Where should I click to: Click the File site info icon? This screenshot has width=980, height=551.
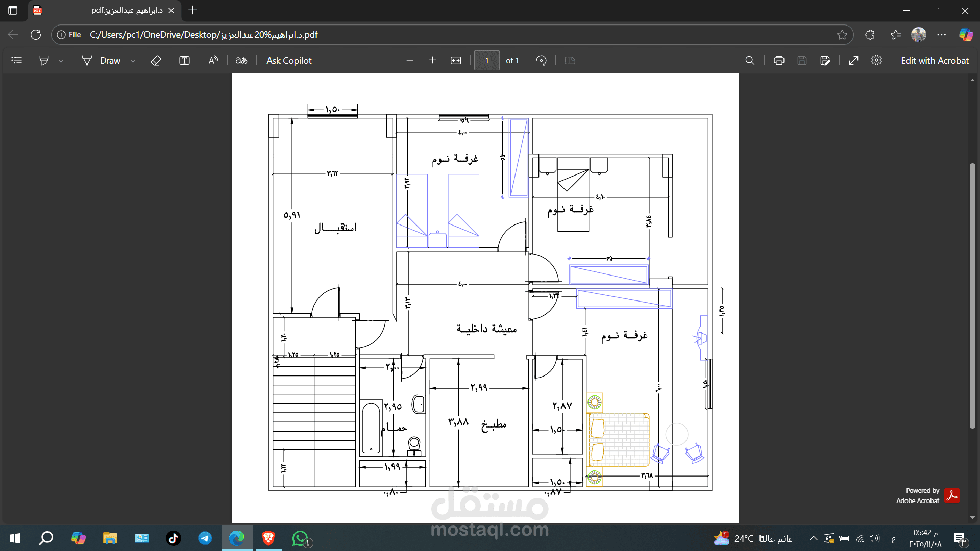69,35
